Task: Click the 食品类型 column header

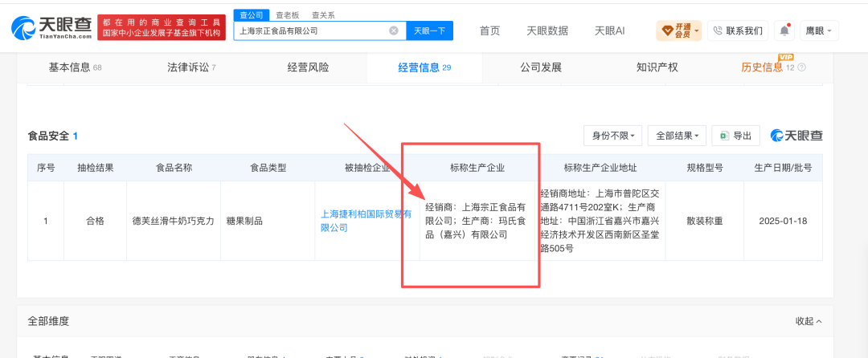Action: click(x=268, y=168)
